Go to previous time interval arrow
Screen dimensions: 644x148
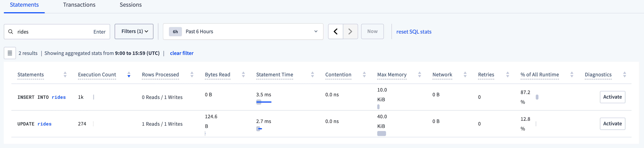click(x=335, y=31)
